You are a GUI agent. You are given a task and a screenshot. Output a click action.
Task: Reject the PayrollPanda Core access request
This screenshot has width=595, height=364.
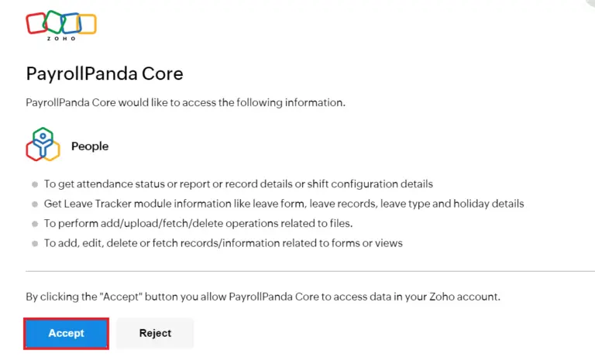pyautogui.click(x=155, y=333)
